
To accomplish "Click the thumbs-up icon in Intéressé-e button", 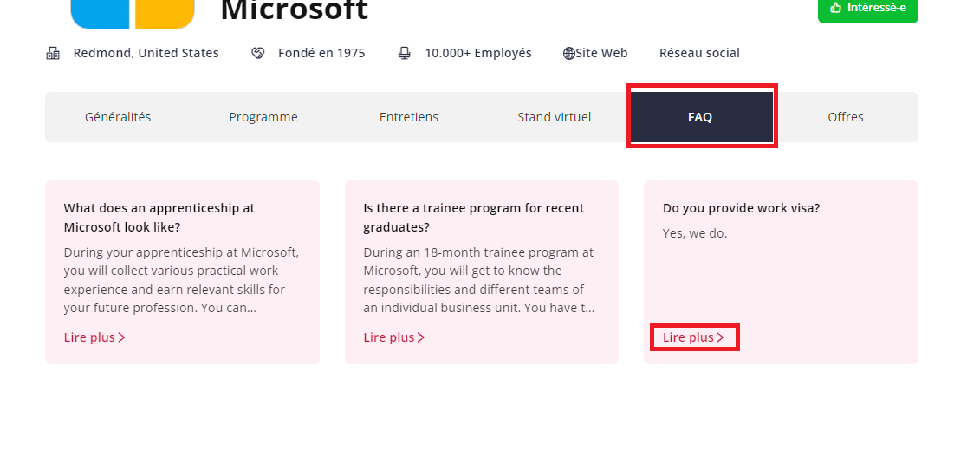I will (x=835, y=8).
